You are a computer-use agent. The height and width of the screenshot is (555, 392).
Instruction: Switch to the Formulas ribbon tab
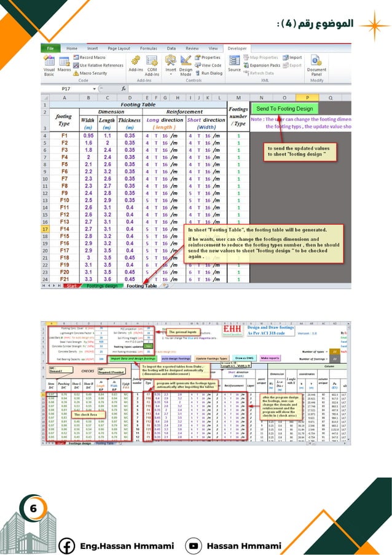148,49
